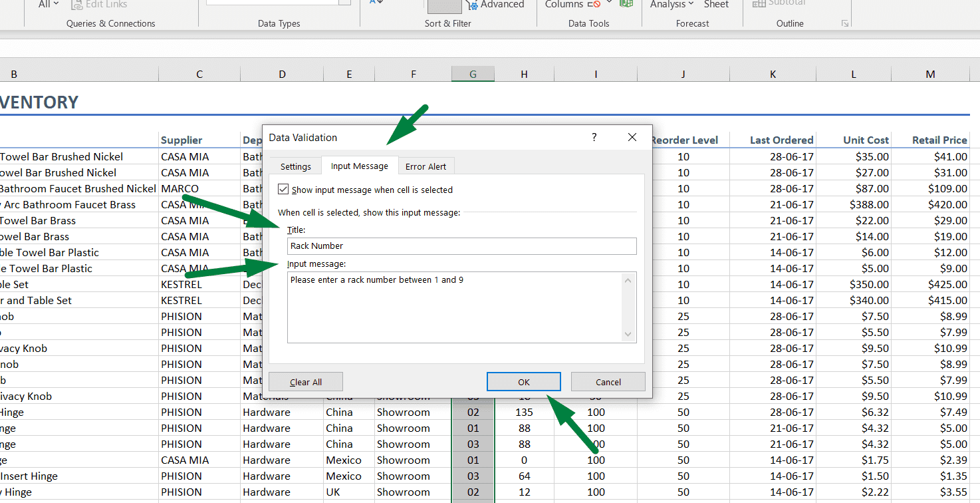
Task: Open the Error Alert tab
Action: point(426,166)
